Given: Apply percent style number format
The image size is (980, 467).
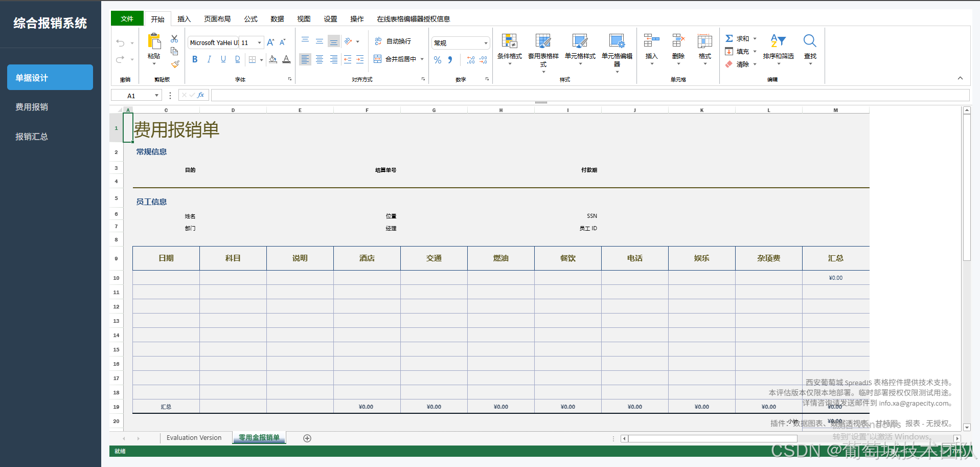Looking at the screenshot, I should 438,60.
